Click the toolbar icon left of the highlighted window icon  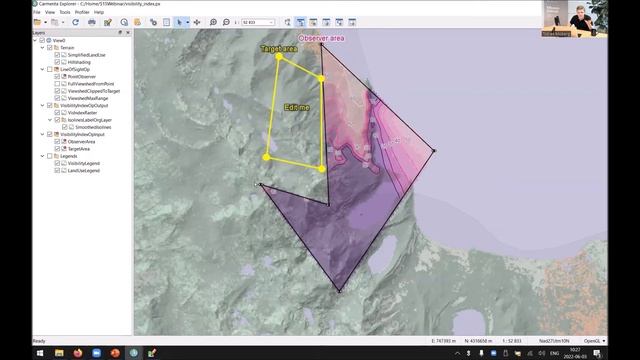coord(287,22)
